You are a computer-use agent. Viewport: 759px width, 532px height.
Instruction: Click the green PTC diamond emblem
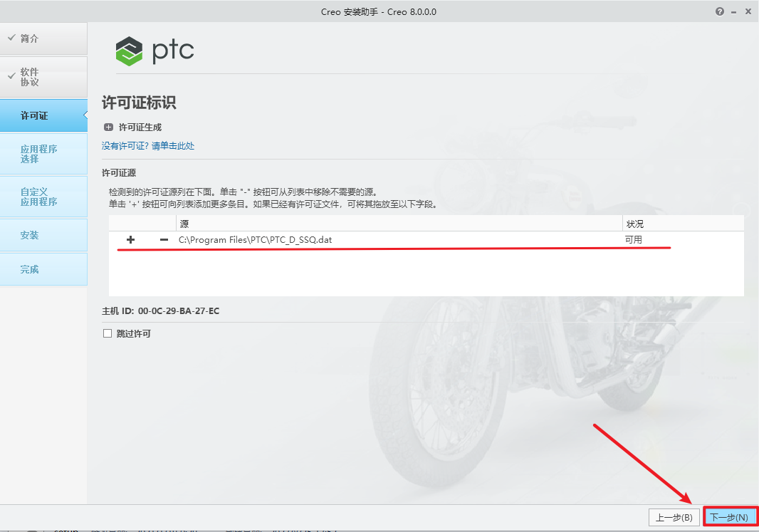(129, 51)
